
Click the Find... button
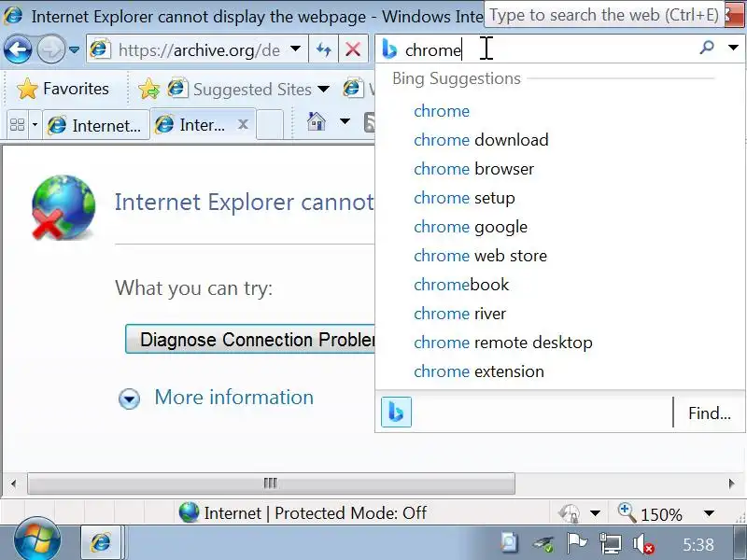click(709, 413)
